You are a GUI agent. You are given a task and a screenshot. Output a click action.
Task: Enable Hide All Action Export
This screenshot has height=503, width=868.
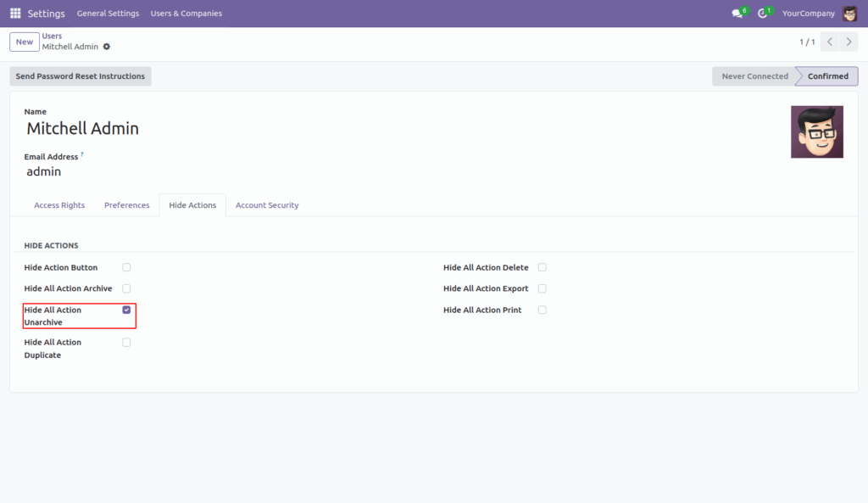pos(542,288)
